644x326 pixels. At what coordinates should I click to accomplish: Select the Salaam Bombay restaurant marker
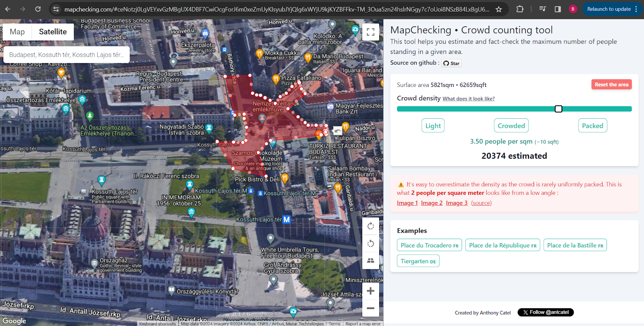pyautogui.click(x=338, y=188)
